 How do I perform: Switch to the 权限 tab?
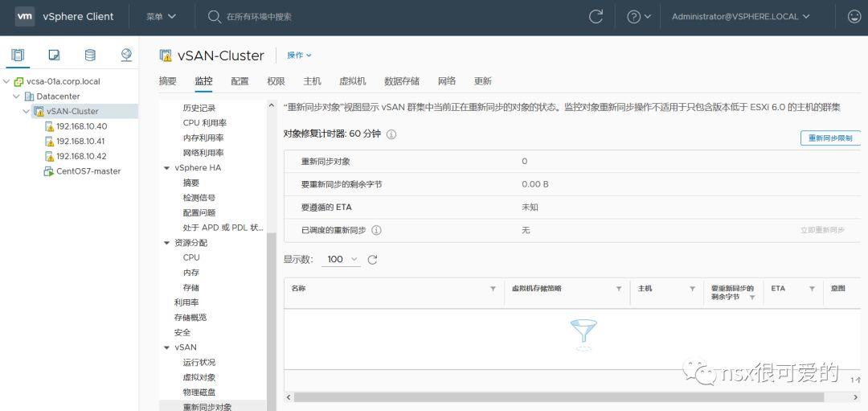(276, 81)
